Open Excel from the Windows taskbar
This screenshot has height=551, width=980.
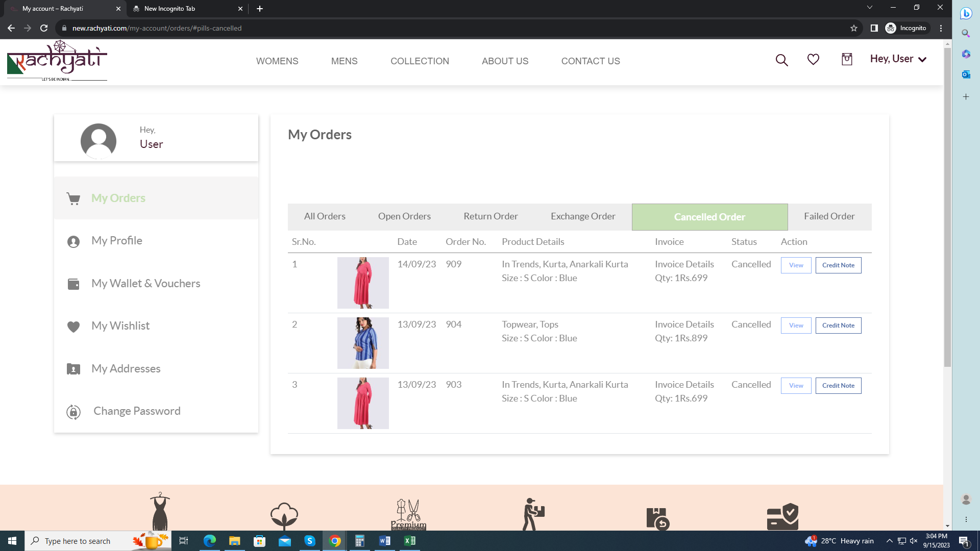[x=410, y=541]
